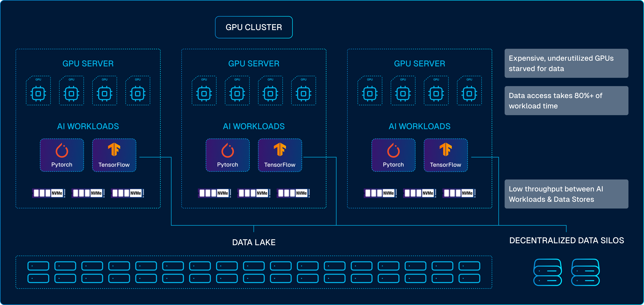Image resolution: width=644 pixels, height=305 pixels.
Task: Select TensorFlow icon in the right GPU server
Action: pyautogui.click(x=446, y=155)
